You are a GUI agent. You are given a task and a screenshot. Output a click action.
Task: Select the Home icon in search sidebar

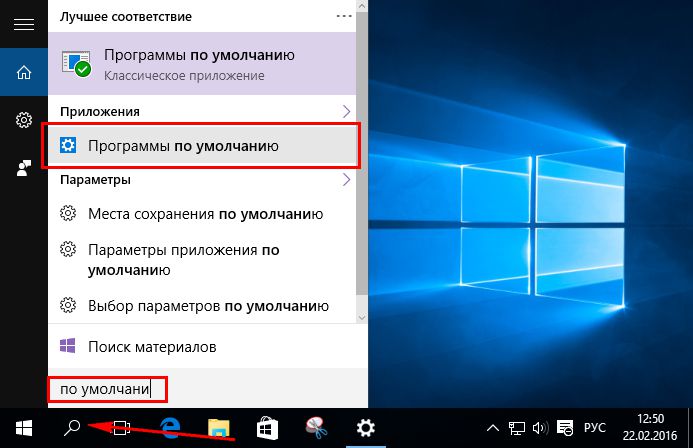pos(23,72)
